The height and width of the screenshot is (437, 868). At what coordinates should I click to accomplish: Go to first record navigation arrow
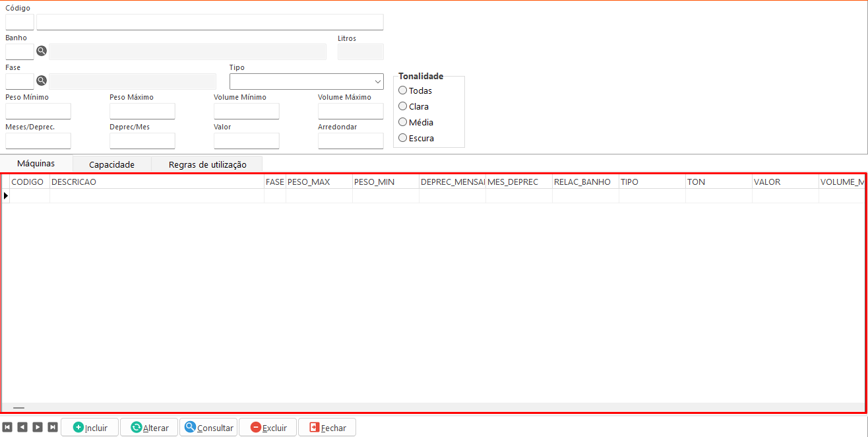(7, 428)
